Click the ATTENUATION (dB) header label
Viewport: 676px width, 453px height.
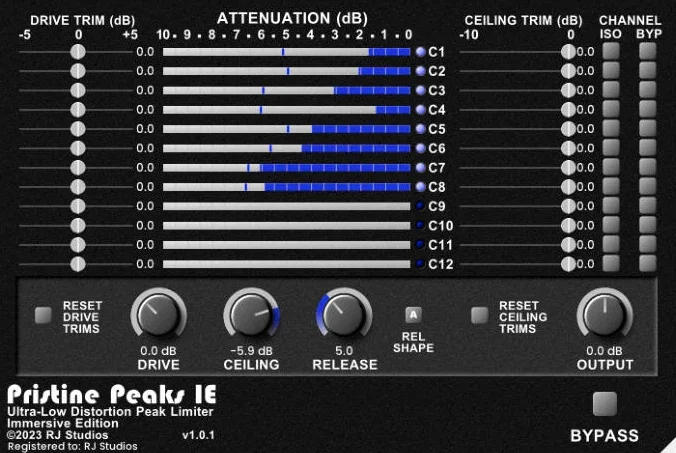(292, 19)
